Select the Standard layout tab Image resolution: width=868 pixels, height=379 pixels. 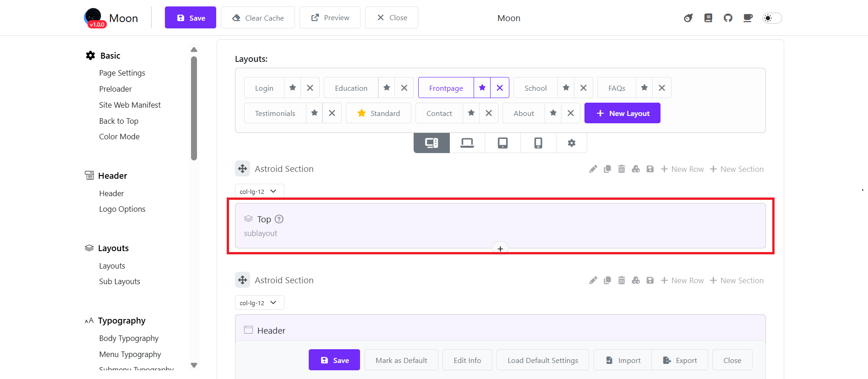click(378, 113)
